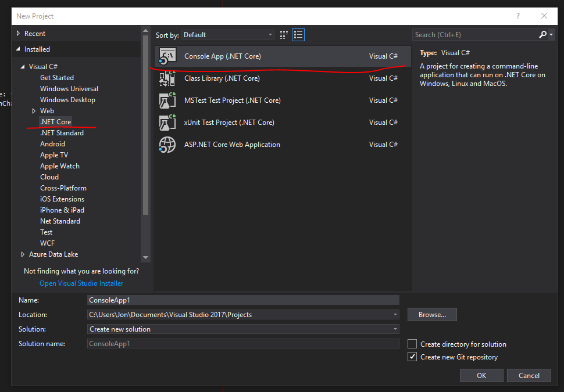564x392 pixels.
Task: Click the xUnit Test Project (.NET Core) name
Action: pyautogui.click(x=229, y=123)
